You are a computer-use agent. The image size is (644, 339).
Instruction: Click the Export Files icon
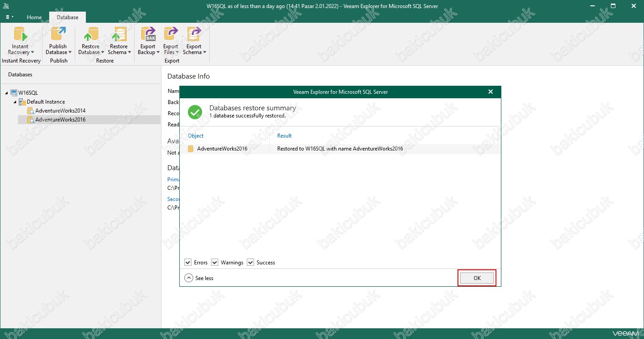point(170,34)
